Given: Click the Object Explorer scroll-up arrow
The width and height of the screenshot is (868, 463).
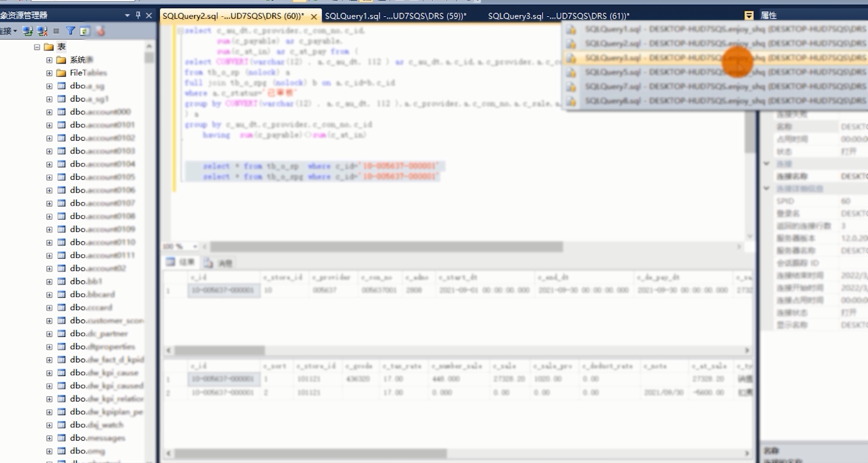Looking at the screenshot, I should 150,47.
